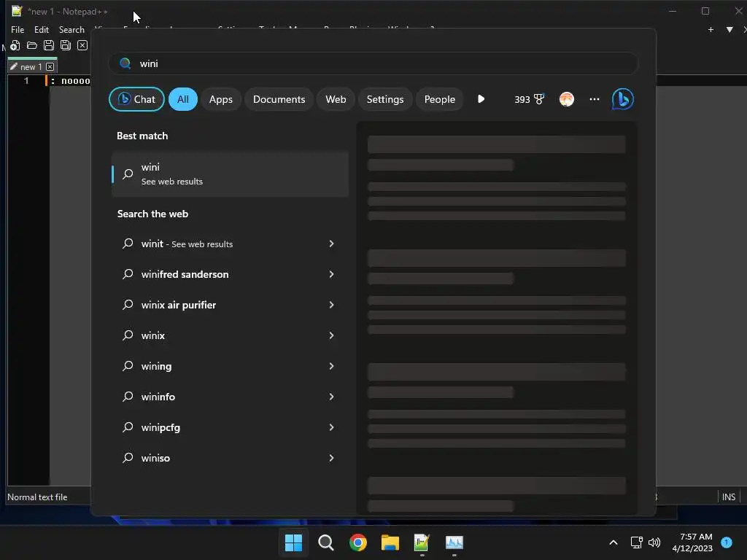747x560 pixels.
Task: Open network status tray icon
Action: [636, 542]
